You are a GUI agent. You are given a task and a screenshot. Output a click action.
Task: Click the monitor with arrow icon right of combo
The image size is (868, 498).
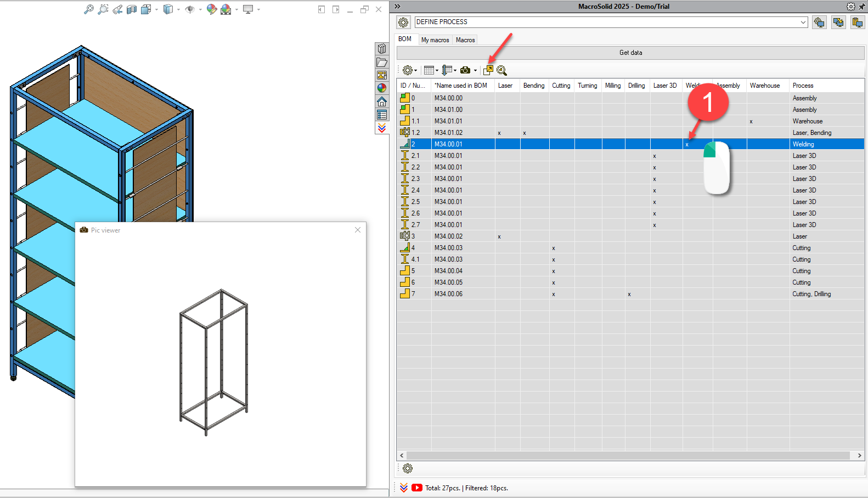point(838,22)
